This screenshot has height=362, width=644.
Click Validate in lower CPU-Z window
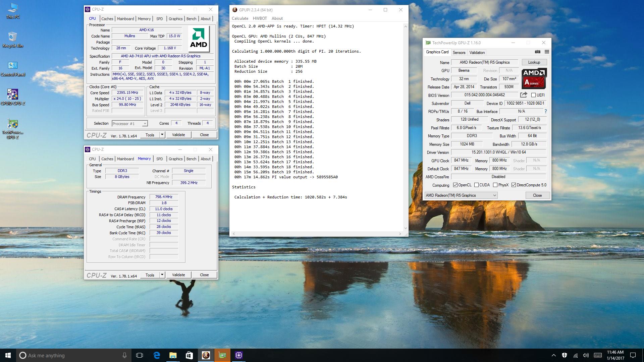click(x=178, y=275)
